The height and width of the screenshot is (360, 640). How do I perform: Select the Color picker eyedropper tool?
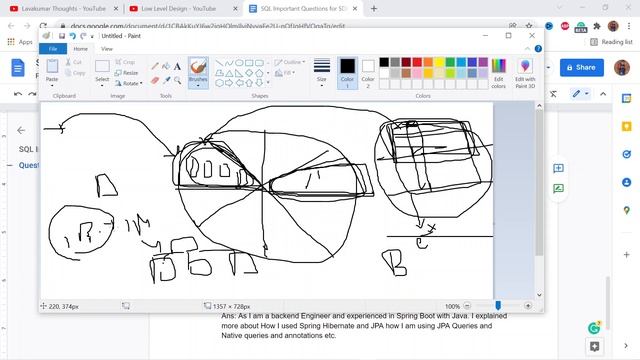(167, 80)
